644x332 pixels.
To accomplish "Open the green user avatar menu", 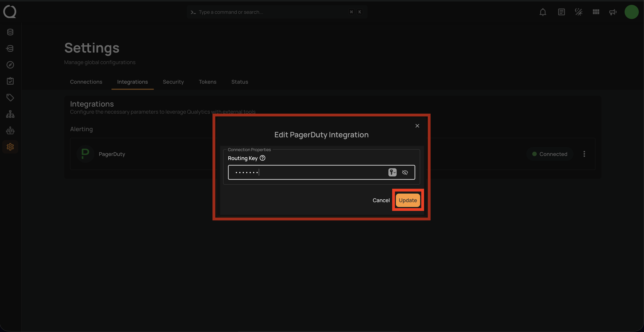I will tap(631, 12).
